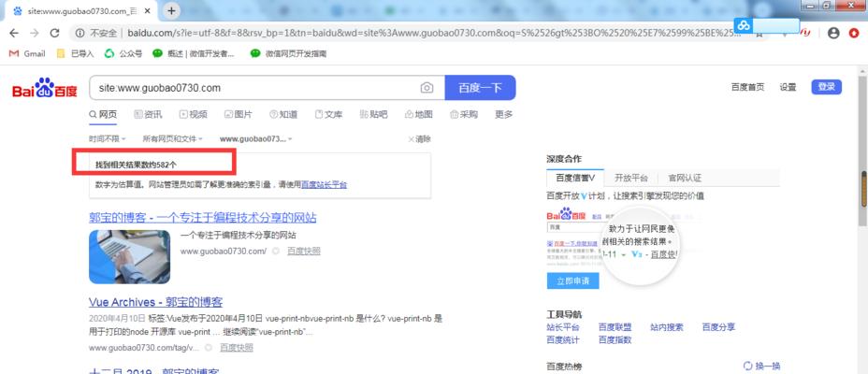Switch to the 文库 tab
The image size is (868, 374).
(329, 114)
